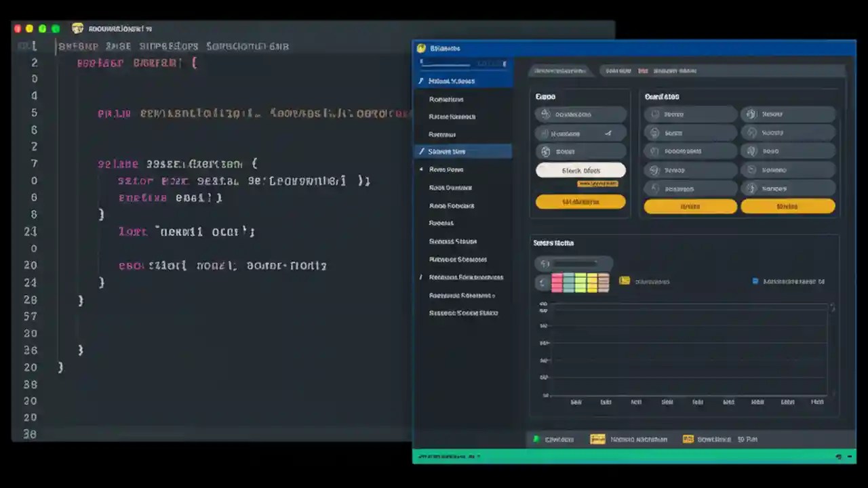The height and width of the screenshot is (488, 868).
Task: Click inside the sidebar search input field
Action: pyautogui.click(x=463, y=63)
